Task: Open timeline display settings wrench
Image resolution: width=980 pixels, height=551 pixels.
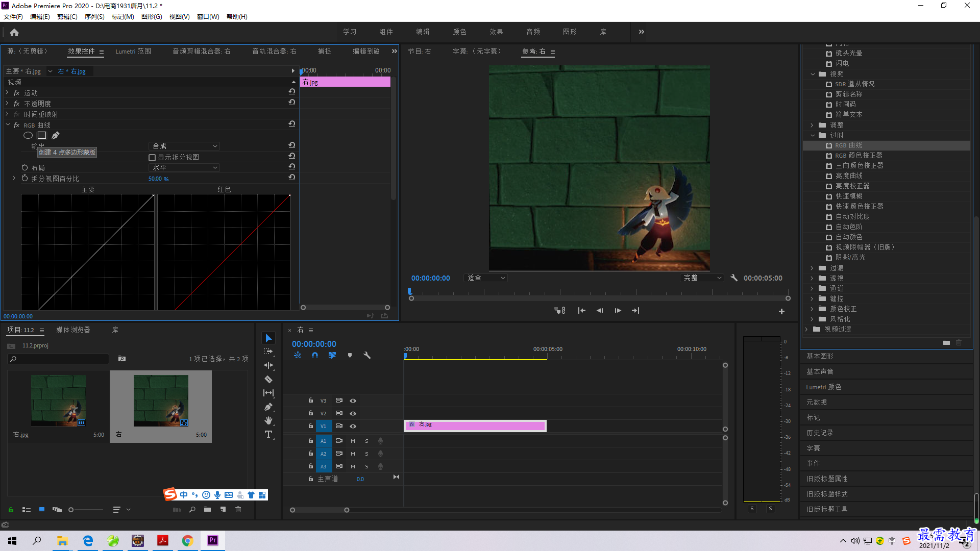Action: (x=367, y=355)
